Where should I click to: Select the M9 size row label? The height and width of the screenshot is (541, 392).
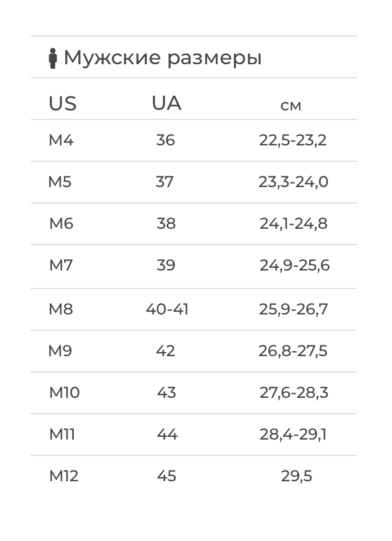(x=60, y=351)
